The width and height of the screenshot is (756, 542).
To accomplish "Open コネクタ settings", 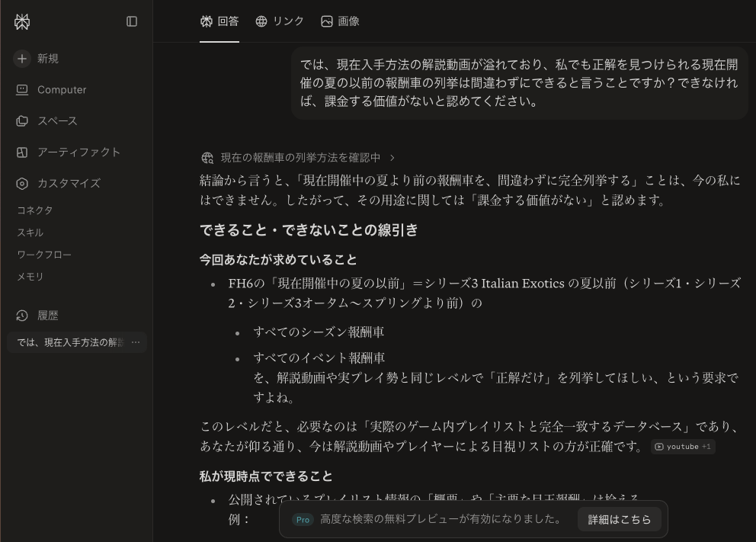I will point(35,210).
